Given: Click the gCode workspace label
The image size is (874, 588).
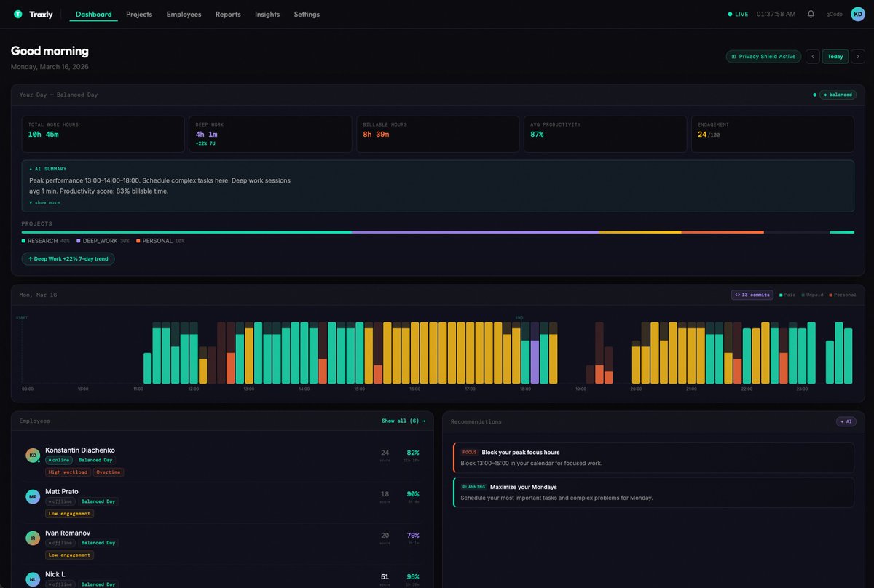Looking at the screenshot, I should pos(834,14).
